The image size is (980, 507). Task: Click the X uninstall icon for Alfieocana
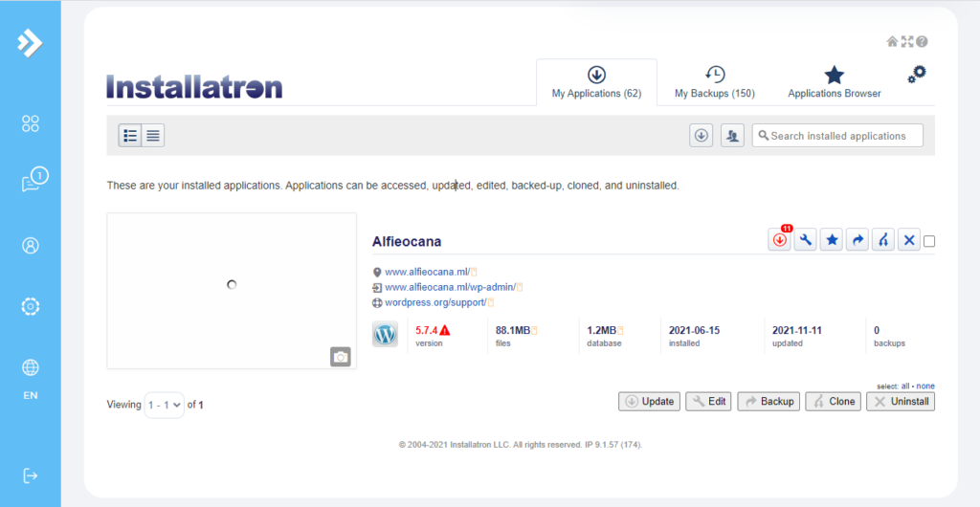[x=909, y=240]
